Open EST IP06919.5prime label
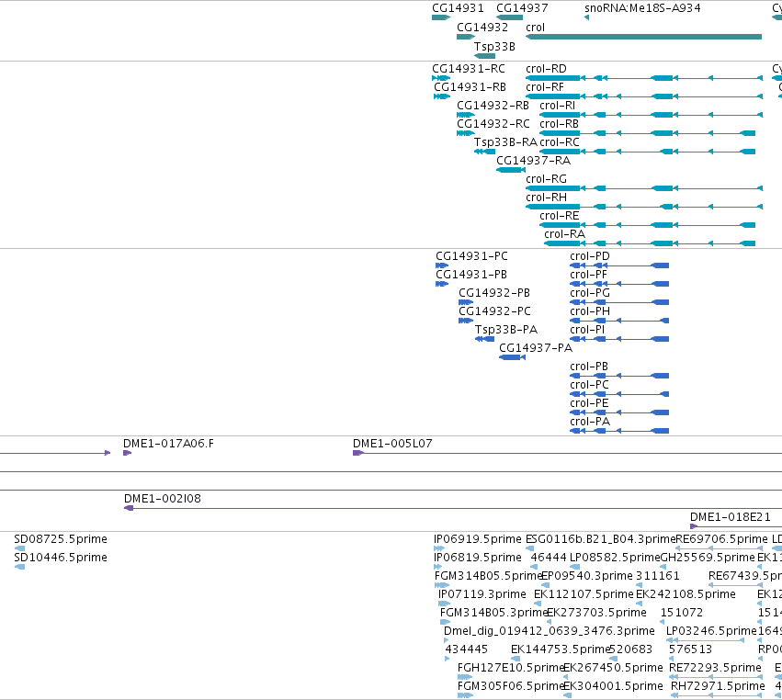782x700 pixels. (x=478, y=539)
